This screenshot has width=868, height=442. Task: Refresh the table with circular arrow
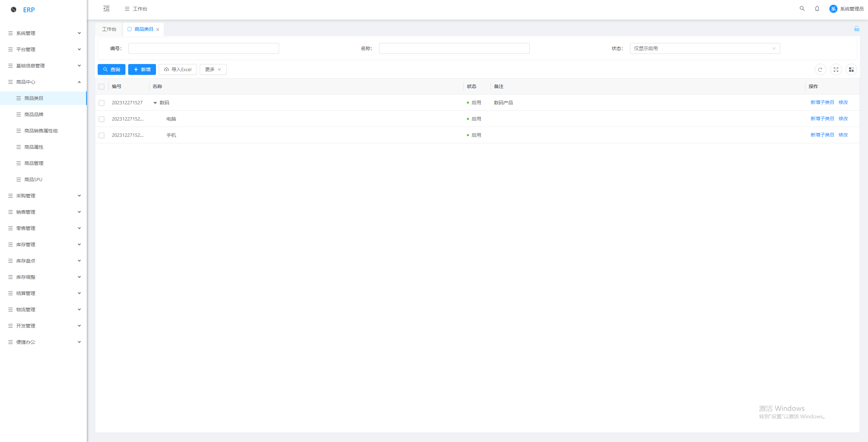820,70
